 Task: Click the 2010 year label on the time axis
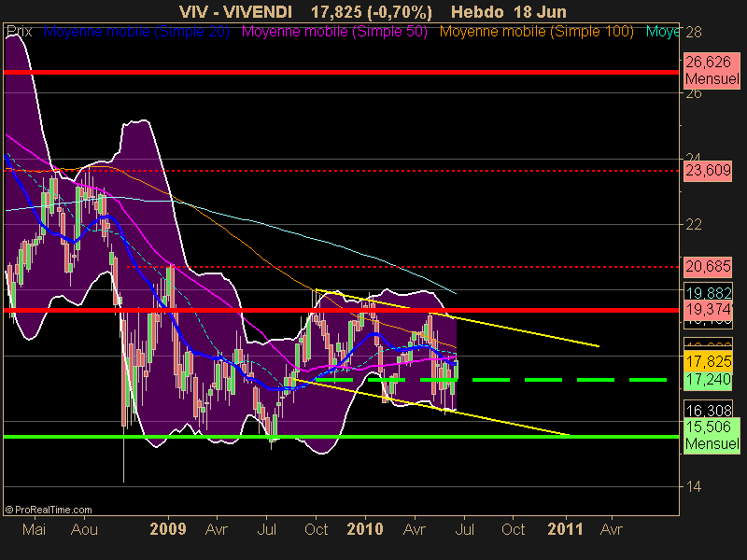click(x=365, y=529)
